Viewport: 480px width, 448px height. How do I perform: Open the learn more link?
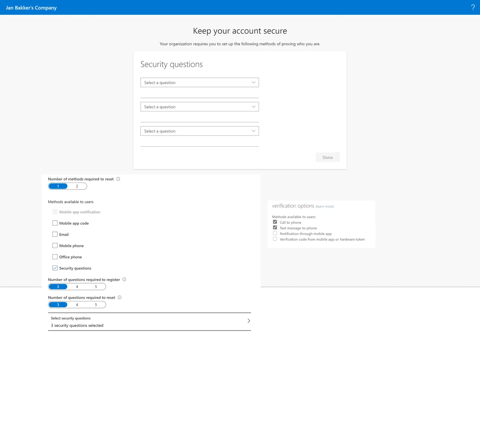point(325,207)
